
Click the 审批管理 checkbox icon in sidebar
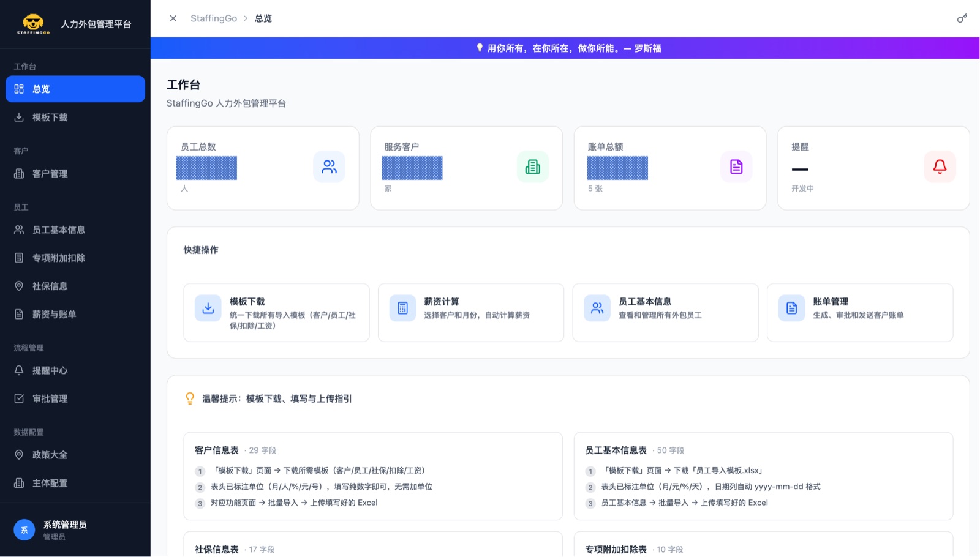19,398
